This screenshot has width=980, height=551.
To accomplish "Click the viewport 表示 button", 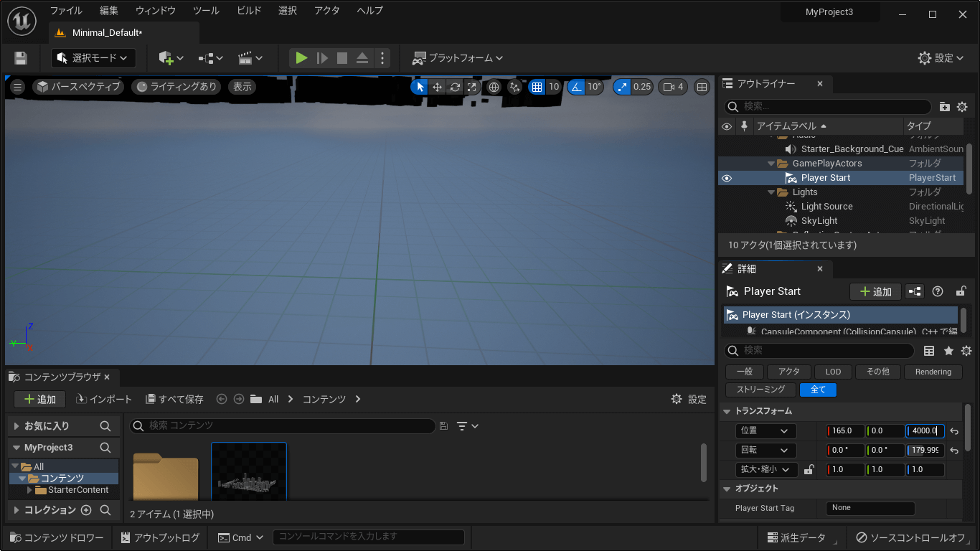I will coord(242,87).
